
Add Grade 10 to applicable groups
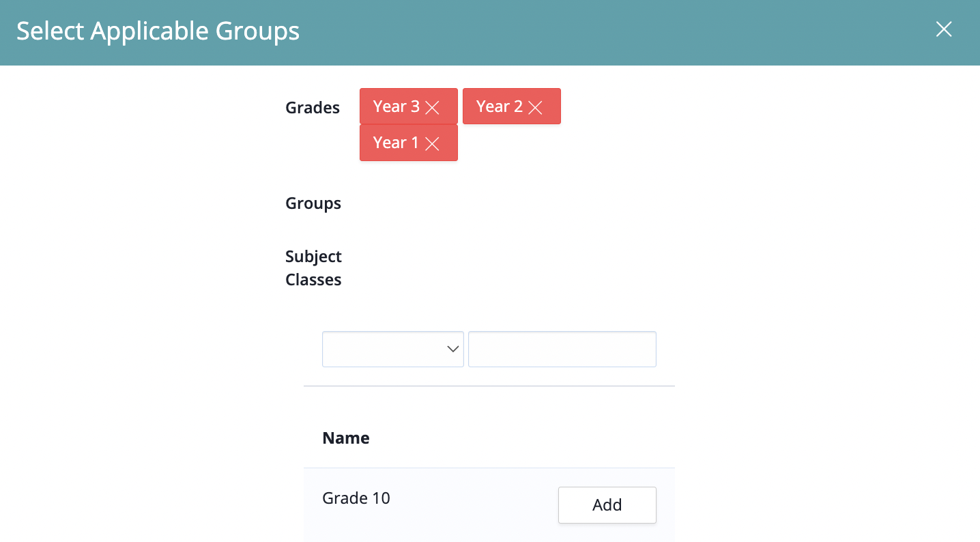pos(607,505)
